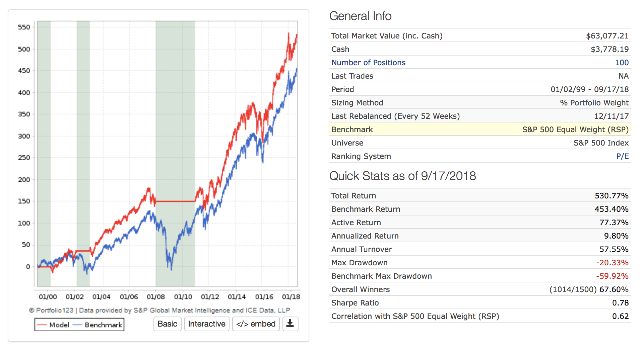The height and width of the screenshot is (352, 644).
Task: Switch chart to Interactive view
Action: pyautogui.click(x=207, y=324)
